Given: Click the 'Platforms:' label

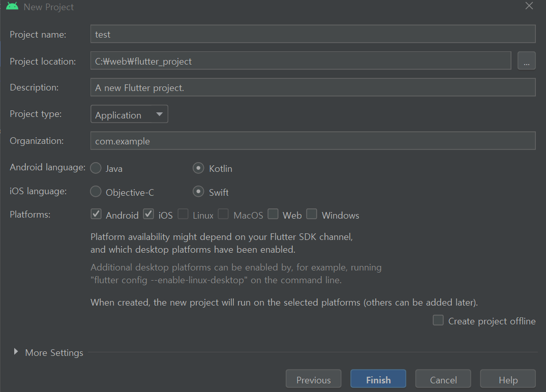Looking at the screenshot, I should (x=30, y=215).
